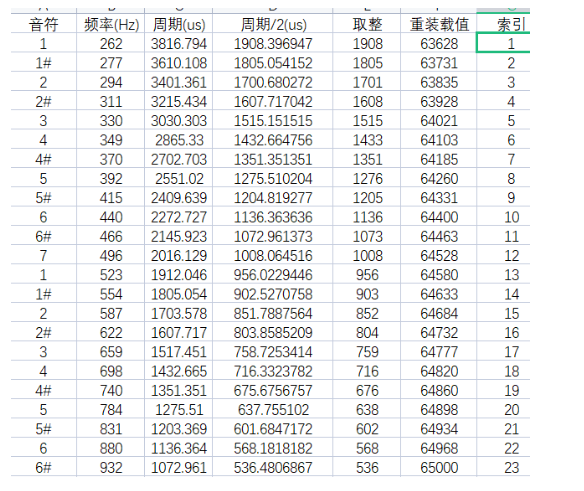Click reload value cell 64400
This screenshot has height=491, width=584.
(439, 217)
